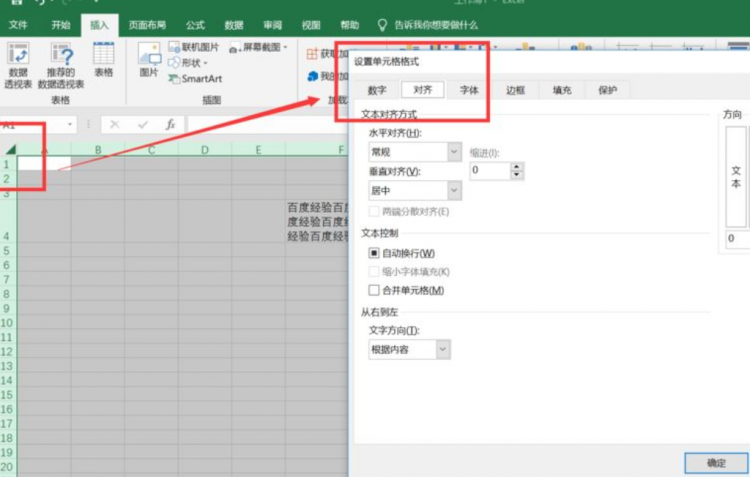Expand horizontal alignment (水平对齐) dropdown
Viewport: 750px width, 477px height.
[x=454, y=152]
